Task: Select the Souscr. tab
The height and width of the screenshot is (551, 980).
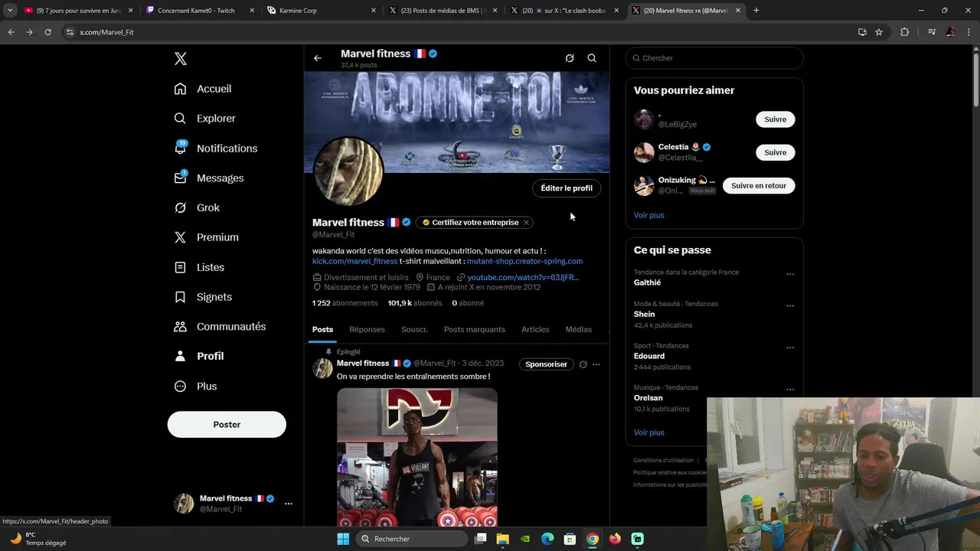Action: pos(414,330)
